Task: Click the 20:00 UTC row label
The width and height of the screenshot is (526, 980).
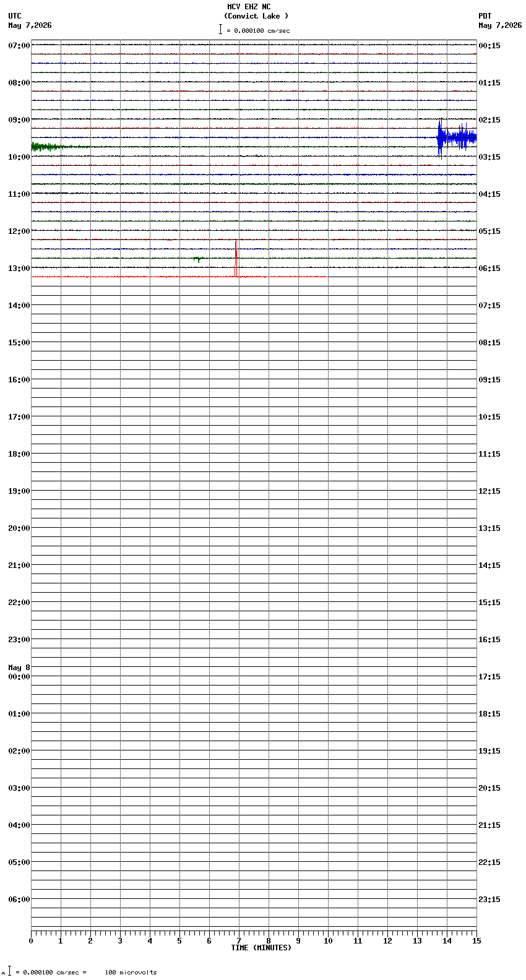Action: tap(19, 528)
